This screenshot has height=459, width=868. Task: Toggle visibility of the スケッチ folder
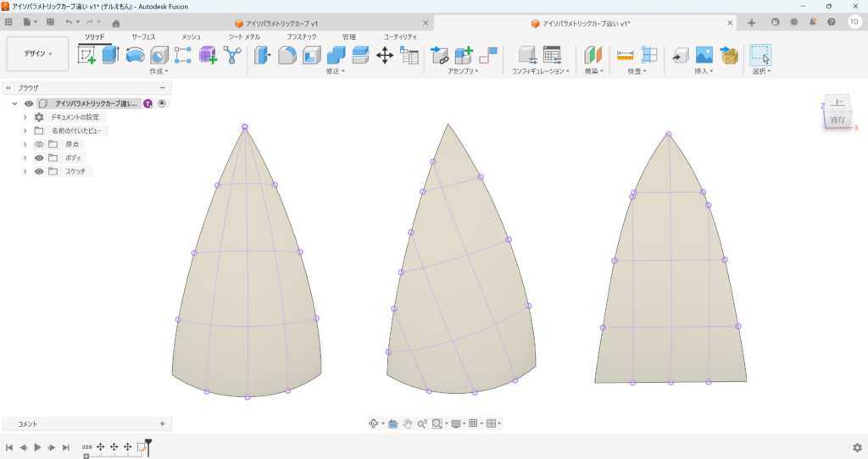[39, 171]
